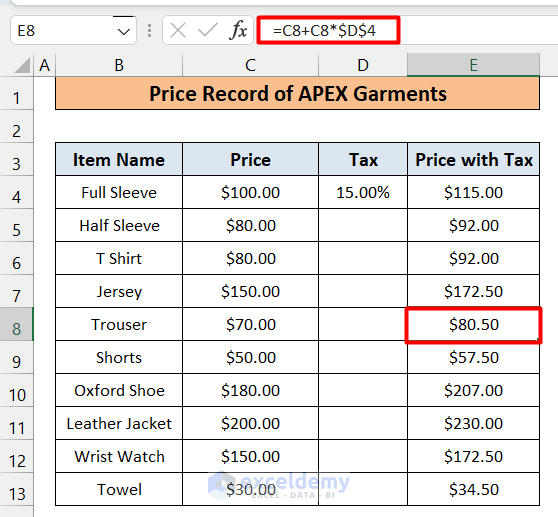Select row 13 header
Screen dimensions: 558x517
[16, 489]
